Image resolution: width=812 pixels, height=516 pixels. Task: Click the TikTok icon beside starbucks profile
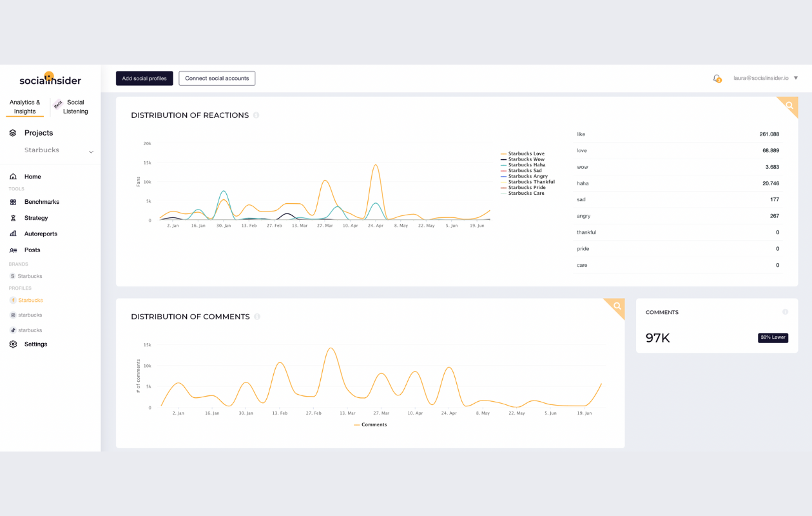[x=13, y=330]
